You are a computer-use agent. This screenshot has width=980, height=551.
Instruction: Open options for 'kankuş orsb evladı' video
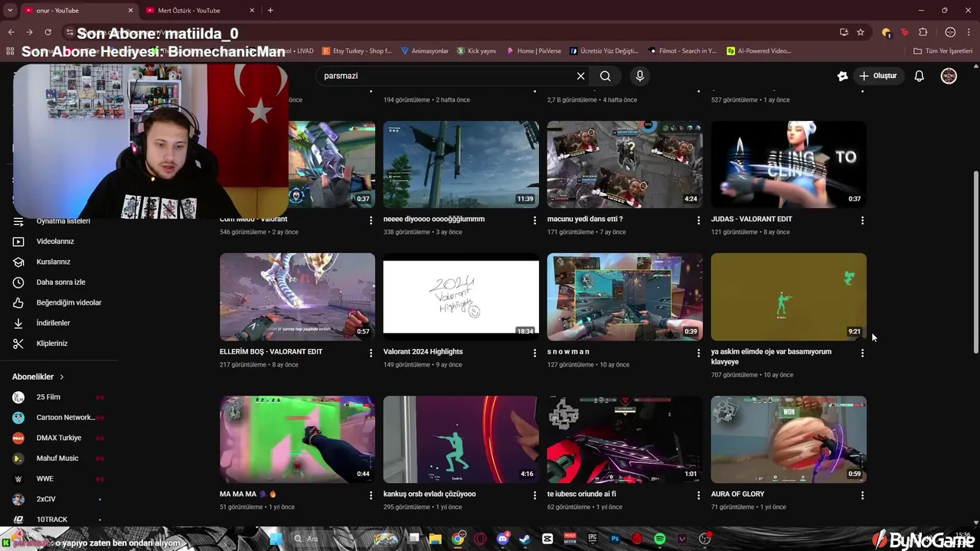(x=534, y=495)
